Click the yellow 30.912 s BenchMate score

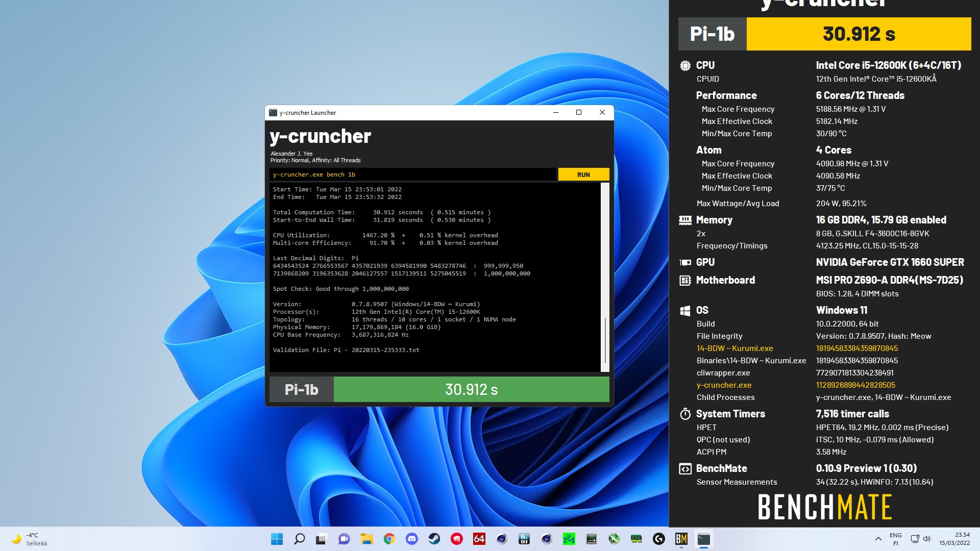point(859,34)
